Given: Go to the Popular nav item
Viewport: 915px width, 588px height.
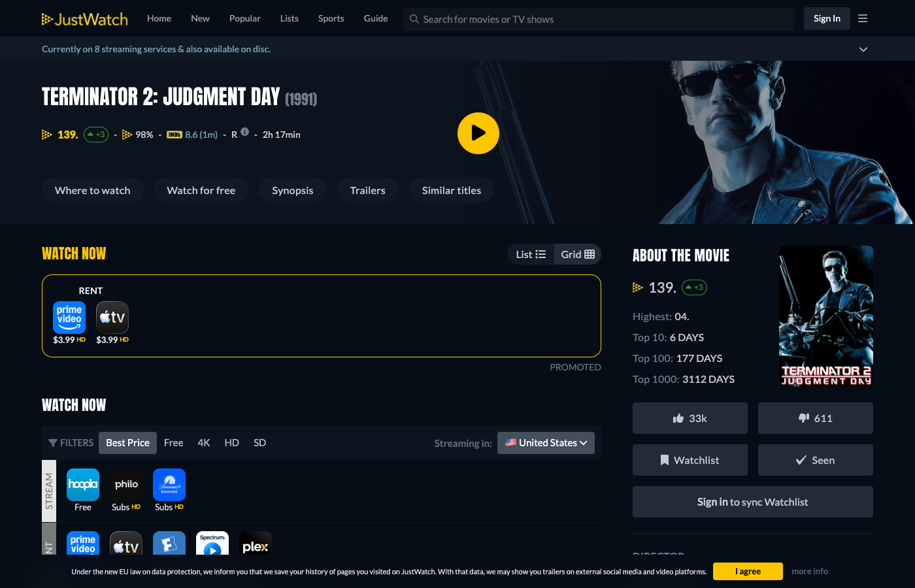Looking at the screenshot, I should click(244, 18).
